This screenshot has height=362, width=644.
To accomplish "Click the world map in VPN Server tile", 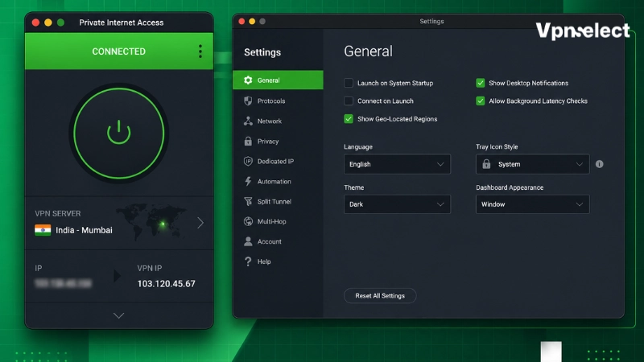I will pos(151,224).
